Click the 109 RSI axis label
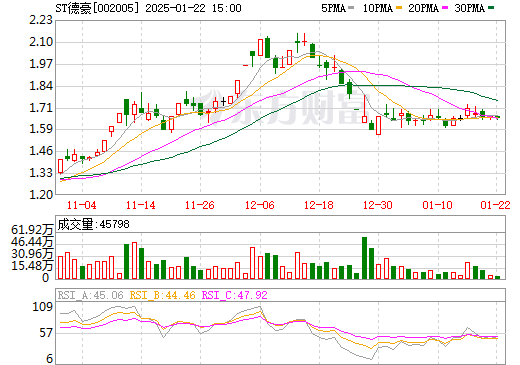The height and width of the screenshot is (365, 520). [x=42, y=307]
